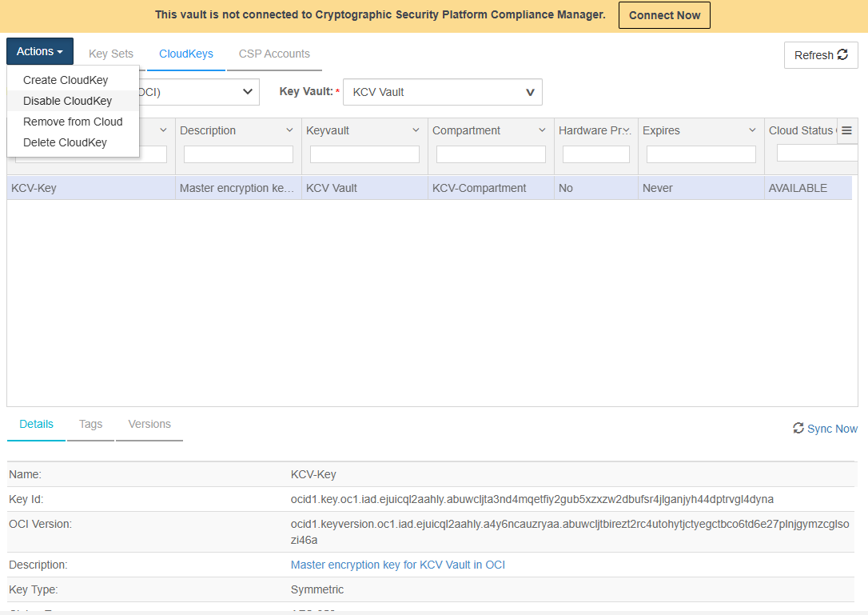Switch to the Key Sets tab
The image size is (868, 615).
pos(111,54)
